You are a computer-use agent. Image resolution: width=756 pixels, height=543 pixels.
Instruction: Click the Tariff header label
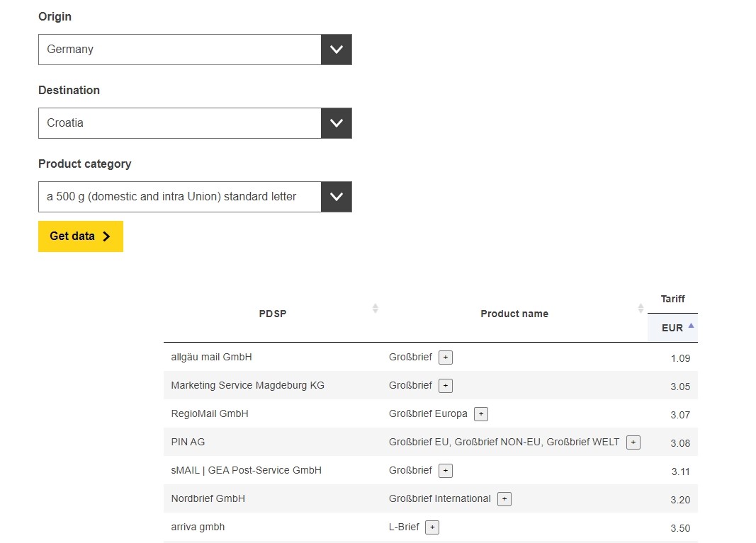[x=672, y=299]
